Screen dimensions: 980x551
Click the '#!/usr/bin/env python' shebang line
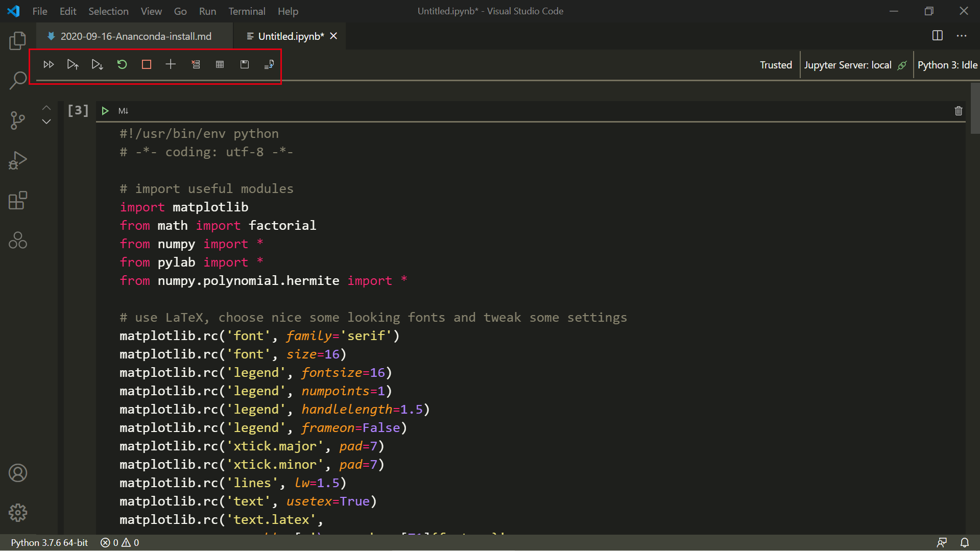point(199,133)
